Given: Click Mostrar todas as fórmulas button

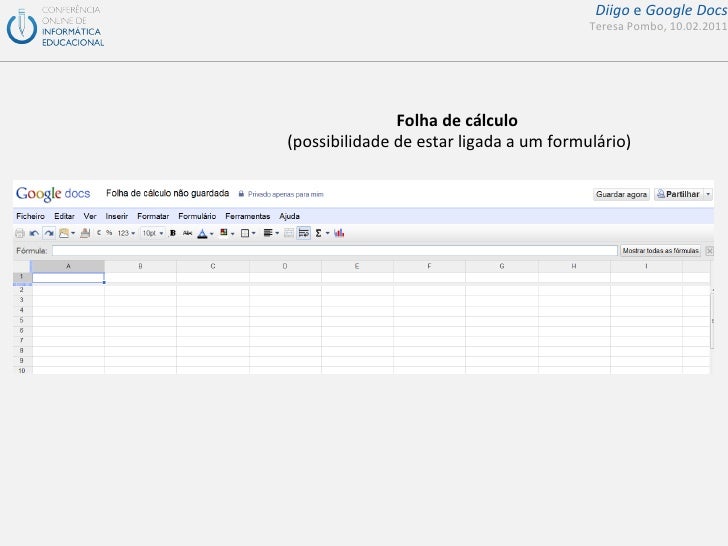Looking at the screenshot, I should tap(660, 251).
